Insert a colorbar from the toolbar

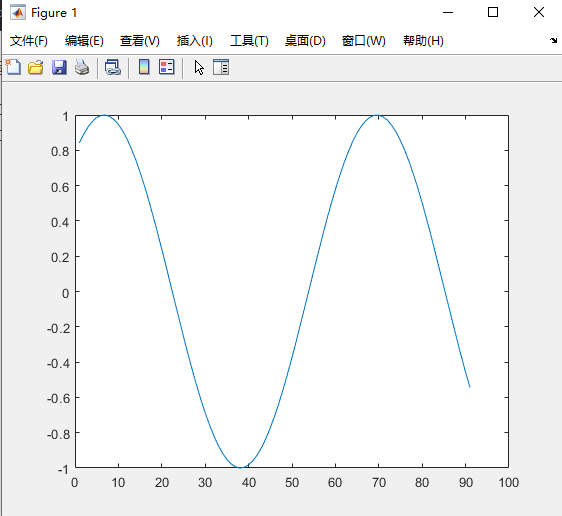coord(144,67)
